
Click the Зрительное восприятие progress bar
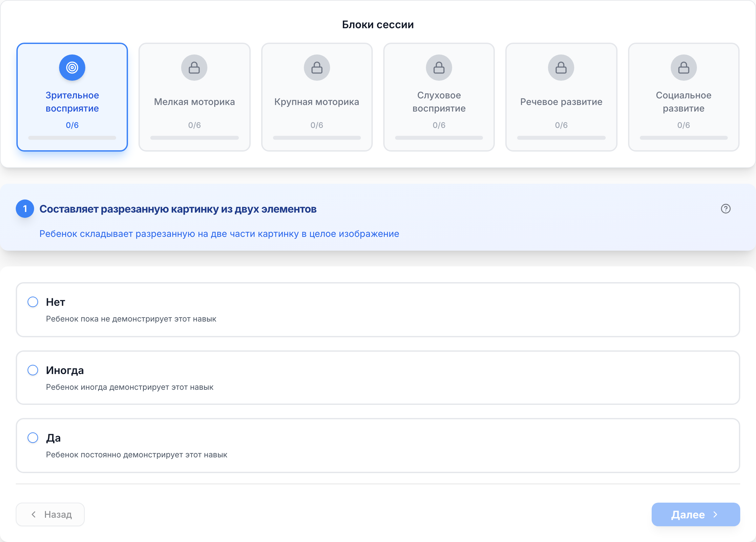point(72,138)
